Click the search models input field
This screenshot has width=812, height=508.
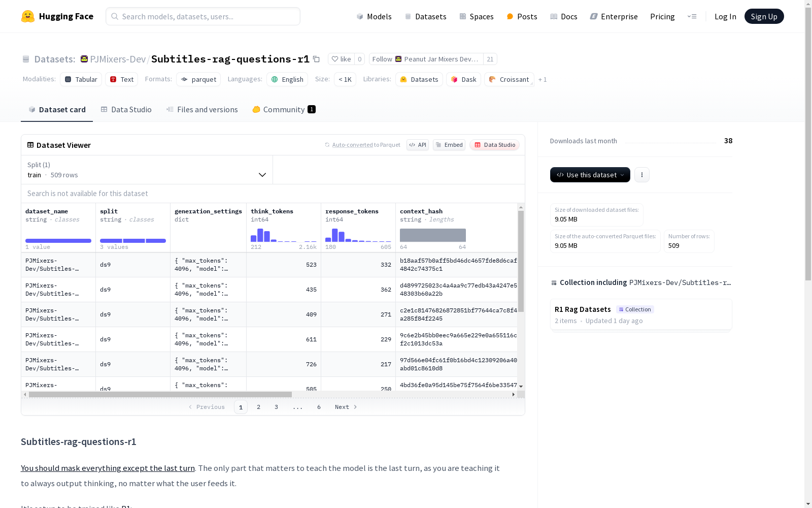pos(203,16)
